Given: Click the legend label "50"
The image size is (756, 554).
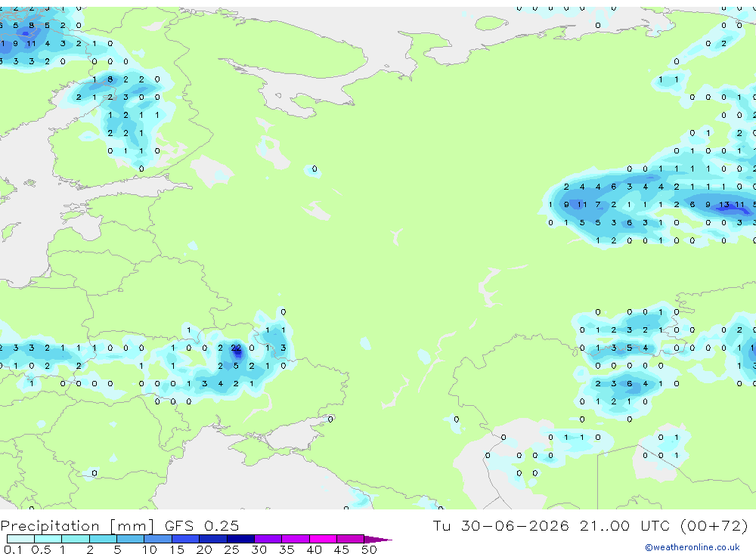Looking at the screenshot, I should 369,549.
